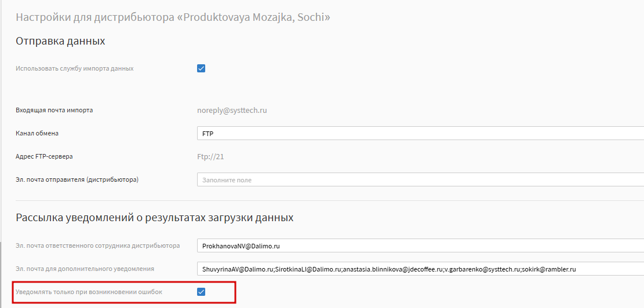Click the «Эл. почта отправителя (дистрибьютора)» label
Viewport: 644px width, 308px height.
pyautogui.click(x=77, y=180)
